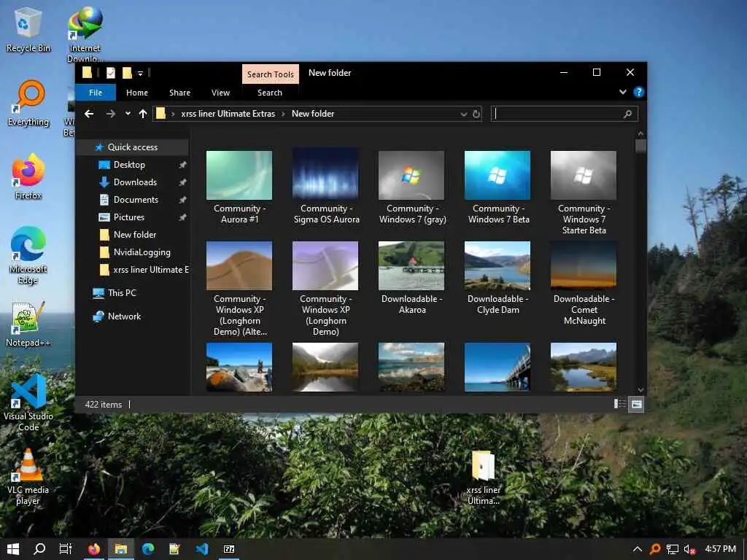The image size is (747, 560).
Task: Open the Microsoft Edge desktop shortcut
Action: point(28,255)
